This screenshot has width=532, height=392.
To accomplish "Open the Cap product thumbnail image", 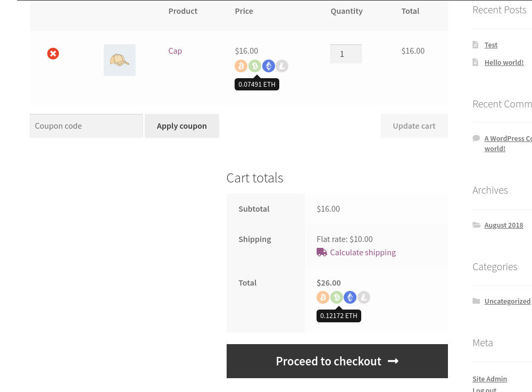I will [x=120, y=60].
